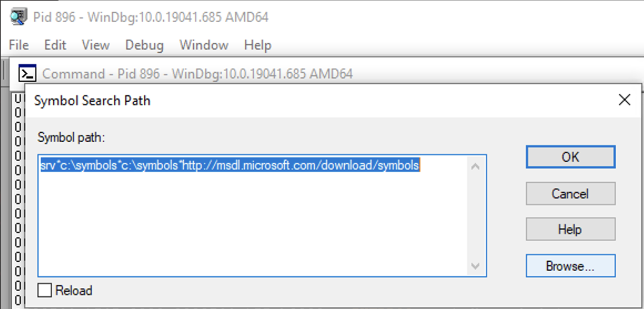The image size is (644, 309).
Task: Close the Symbol Search Path dialog
Action: click(624, 100)
